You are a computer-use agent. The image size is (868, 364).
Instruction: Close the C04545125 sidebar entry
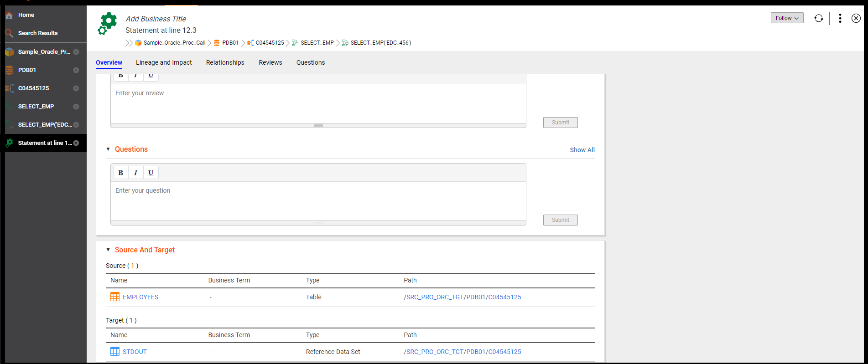click(76, 88)
